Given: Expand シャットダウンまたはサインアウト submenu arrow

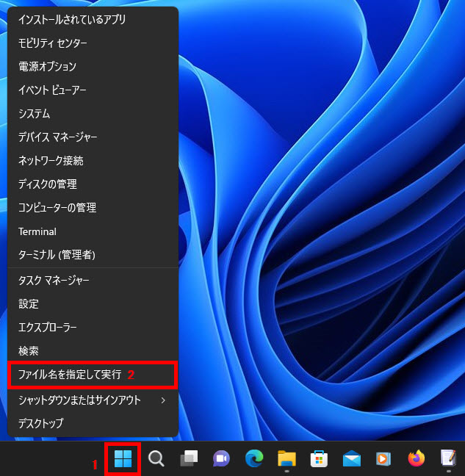Looking at the screenshot, I should [162, 400].
